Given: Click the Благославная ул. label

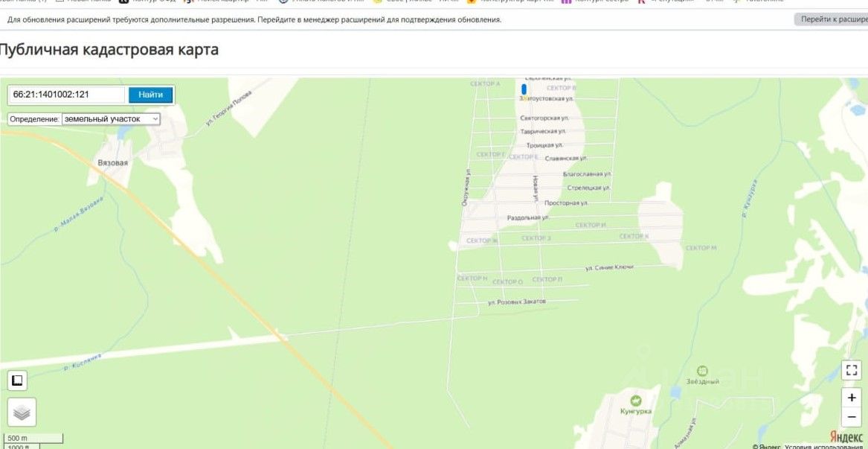Looking at the screenshot, I should tap(587, 173).
